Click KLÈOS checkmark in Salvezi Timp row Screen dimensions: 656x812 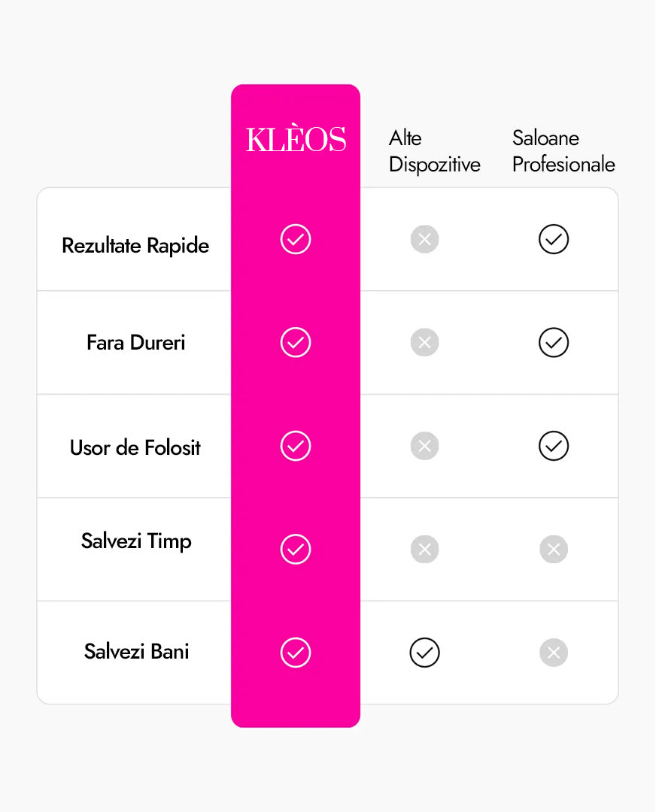point(296,550)
